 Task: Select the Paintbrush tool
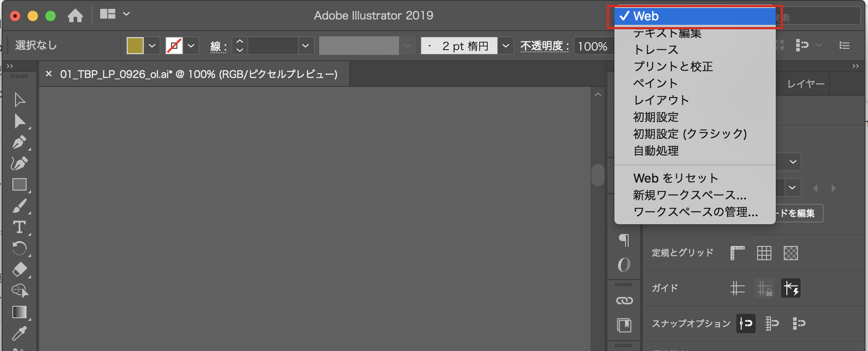pyautogui.click(x=20, y=206)
